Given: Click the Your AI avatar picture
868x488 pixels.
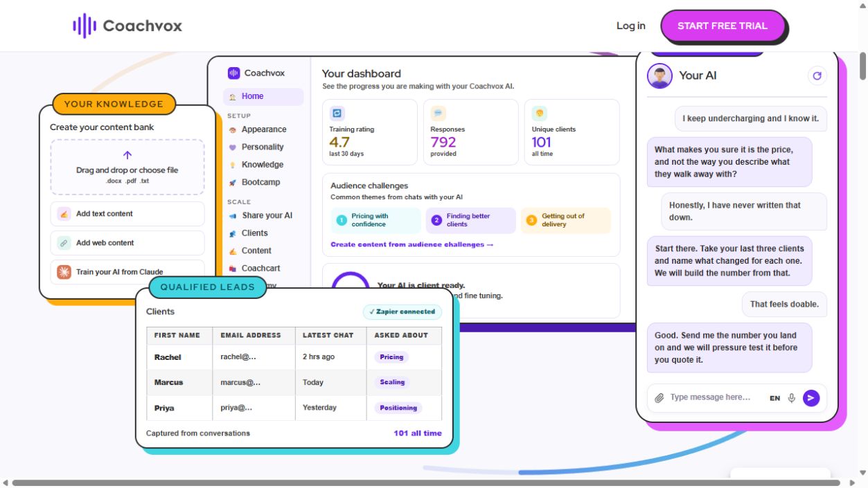Looking at the screenshot, I should point(659,76).
